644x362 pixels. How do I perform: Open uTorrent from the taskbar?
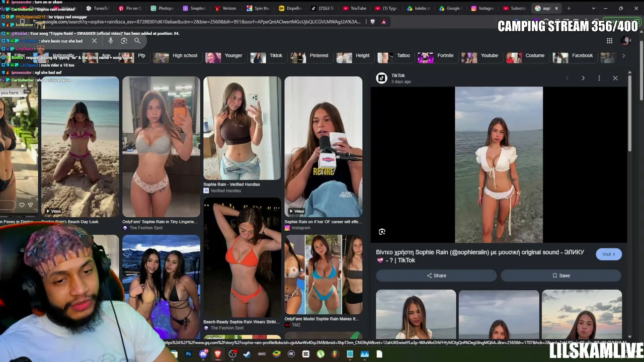tap(320, 354)
